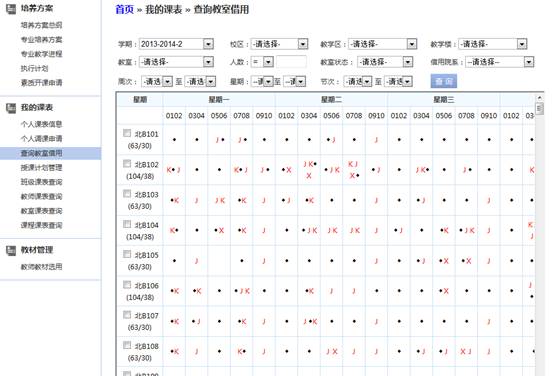The image size is (554, 376).
Task: Click the 我的课表 section icon
Action: [x=11, y=108]
